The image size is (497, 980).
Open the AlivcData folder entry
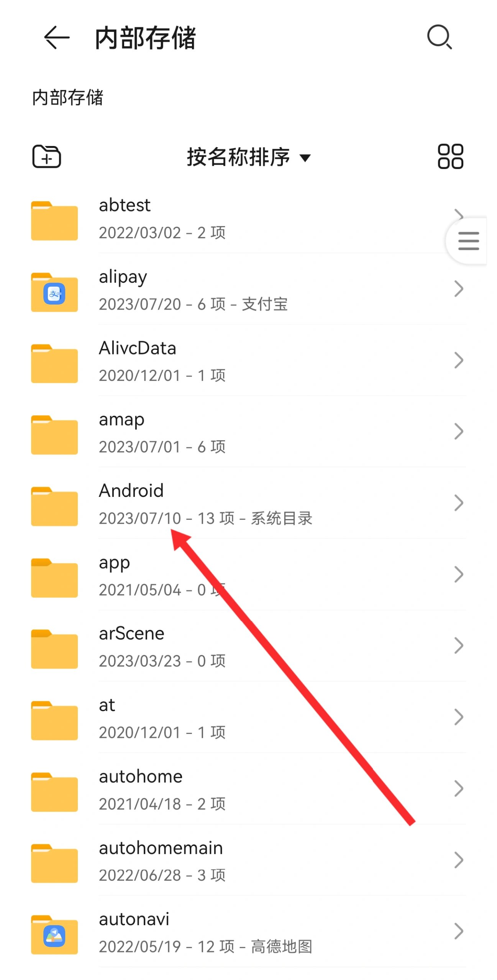point(248,360)
